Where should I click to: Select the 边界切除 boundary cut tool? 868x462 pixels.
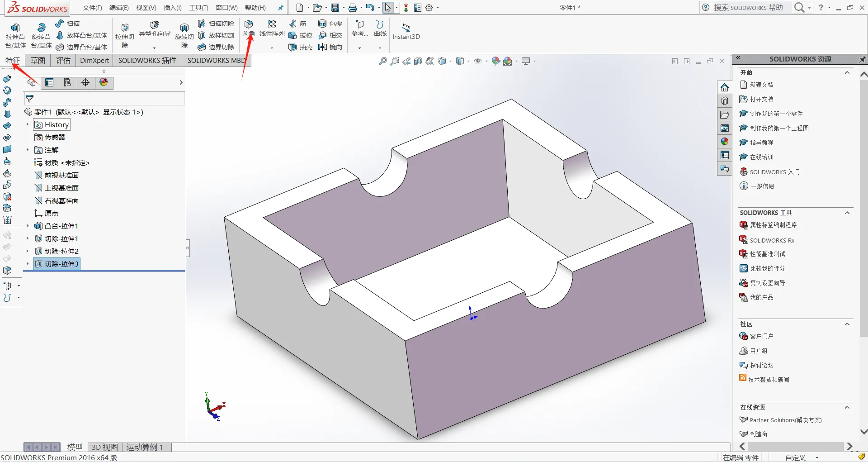click(216, 47)
